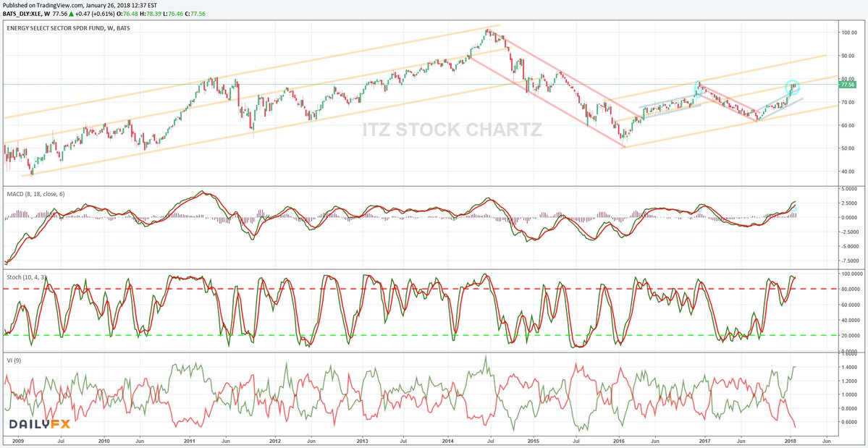Click the 70.00 price axis label
Viewport: 868px width, 448px height.
tap(848, 103)
